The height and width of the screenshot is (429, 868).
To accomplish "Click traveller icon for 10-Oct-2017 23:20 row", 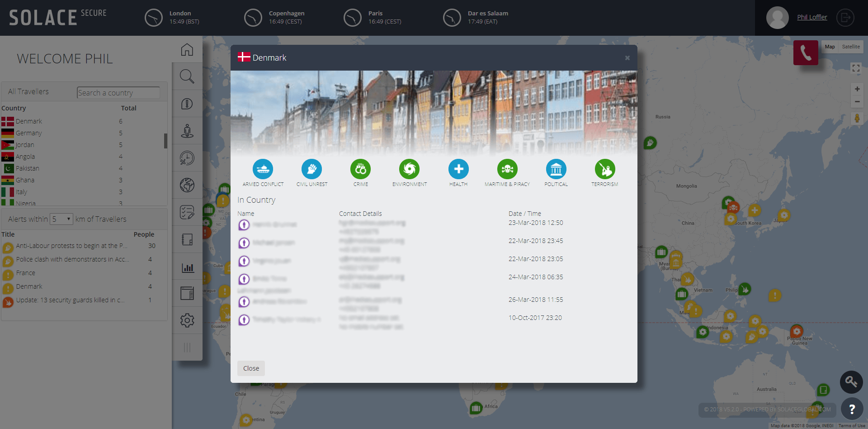I will (x=244, y=320).
